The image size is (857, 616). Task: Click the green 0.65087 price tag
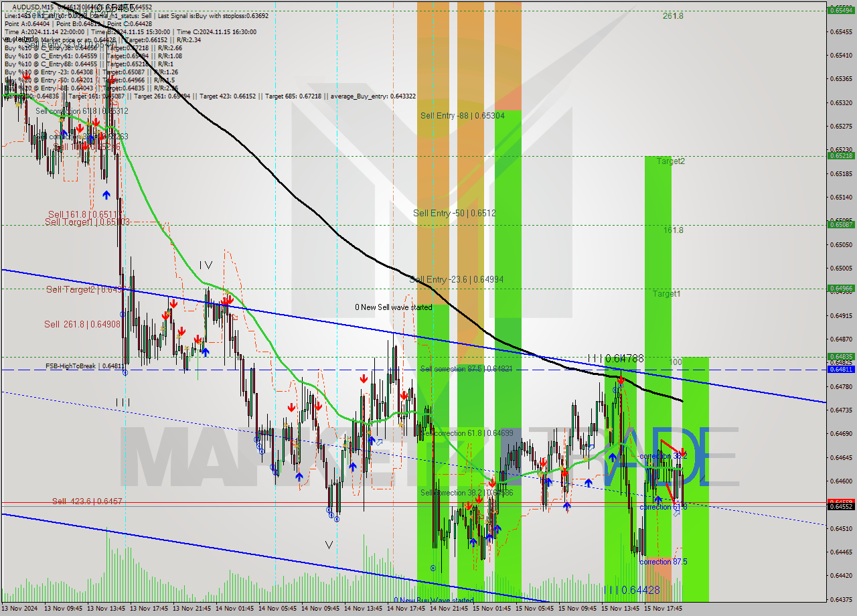coord(840,224)
